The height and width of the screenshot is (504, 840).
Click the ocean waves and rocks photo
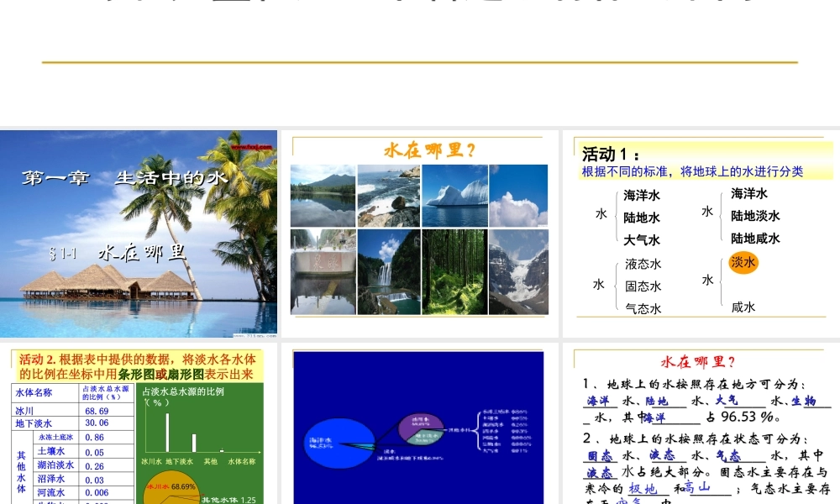click(389, 196)
